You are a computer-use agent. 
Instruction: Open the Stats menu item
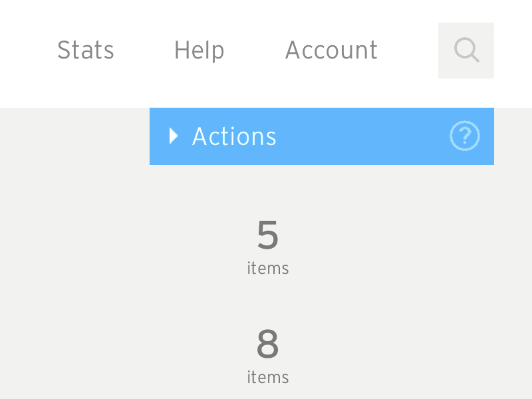(86, 51)
